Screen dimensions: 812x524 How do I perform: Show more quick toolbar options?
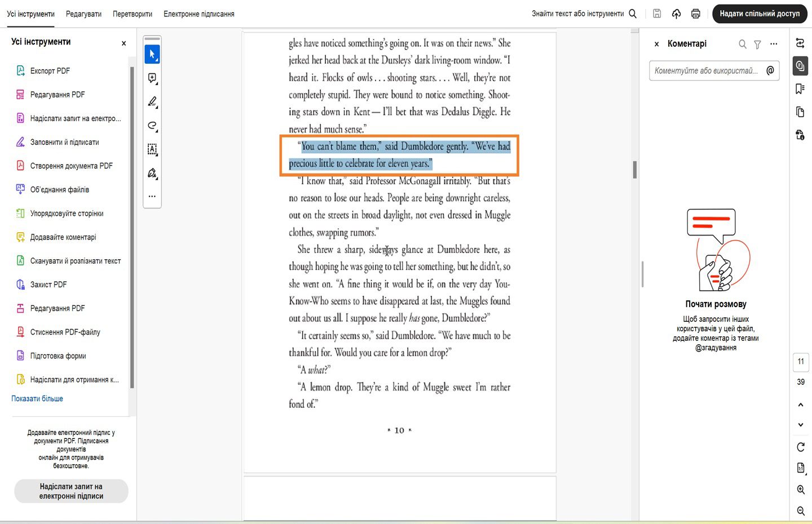[152, 196]
